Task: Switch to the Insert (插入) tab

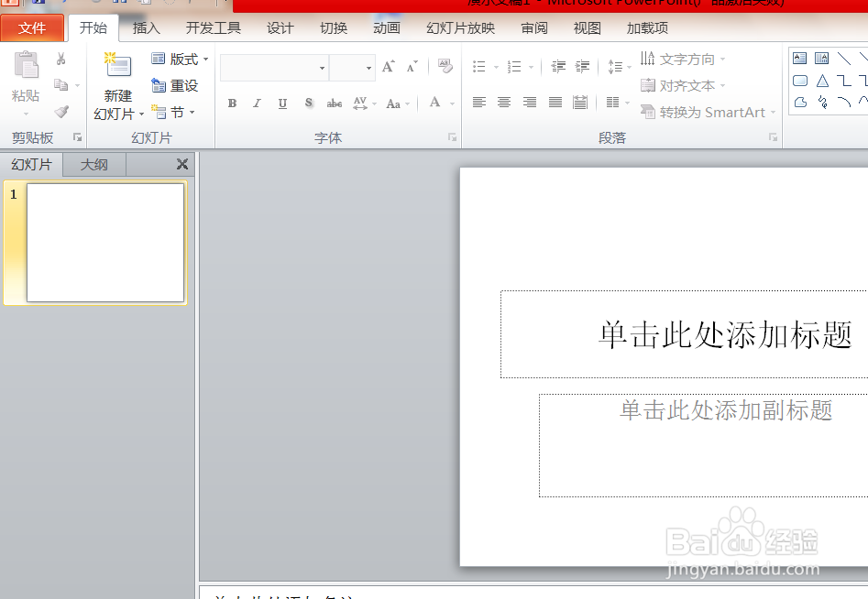Action: pos(146,28)
